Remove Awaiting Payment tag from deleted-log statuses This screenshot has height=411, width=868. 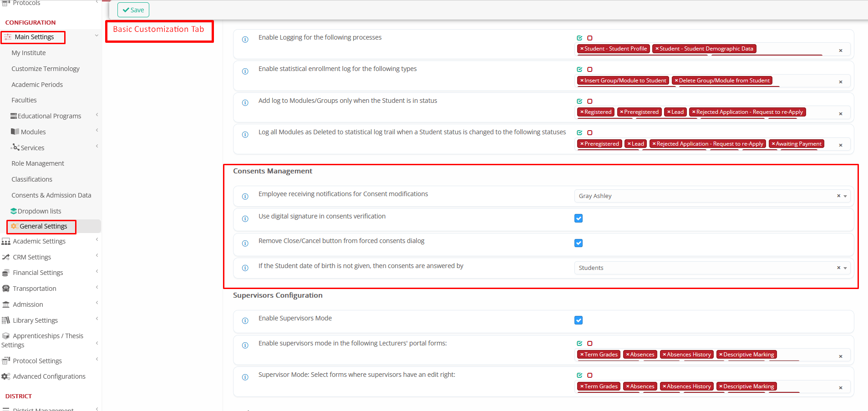pyautogui.click(x=773, y=144)
